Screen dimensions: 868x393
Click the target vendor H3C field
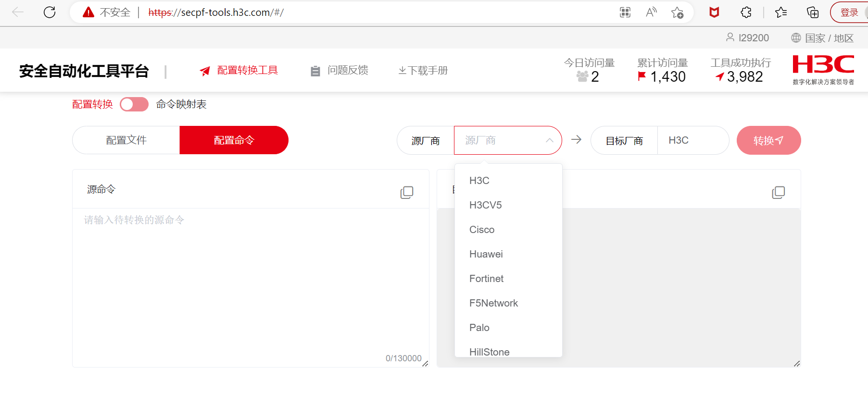pos(693,140)
